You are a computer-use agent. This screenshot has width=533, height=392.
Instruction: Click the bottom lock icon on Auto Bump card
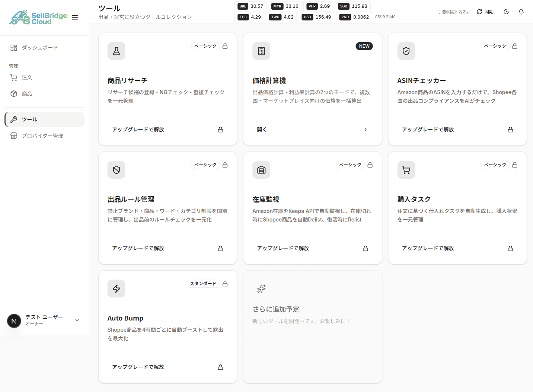(x=221, y=367)
